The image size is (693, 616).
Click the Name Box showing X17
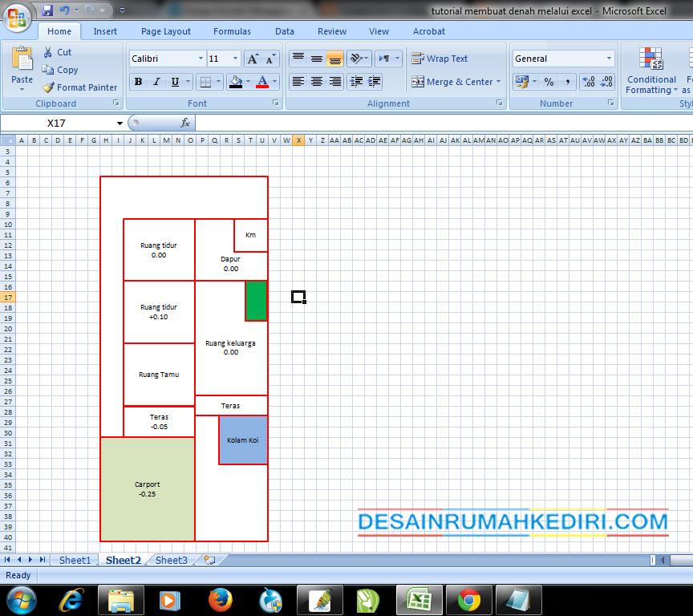[x=55, y=123]
